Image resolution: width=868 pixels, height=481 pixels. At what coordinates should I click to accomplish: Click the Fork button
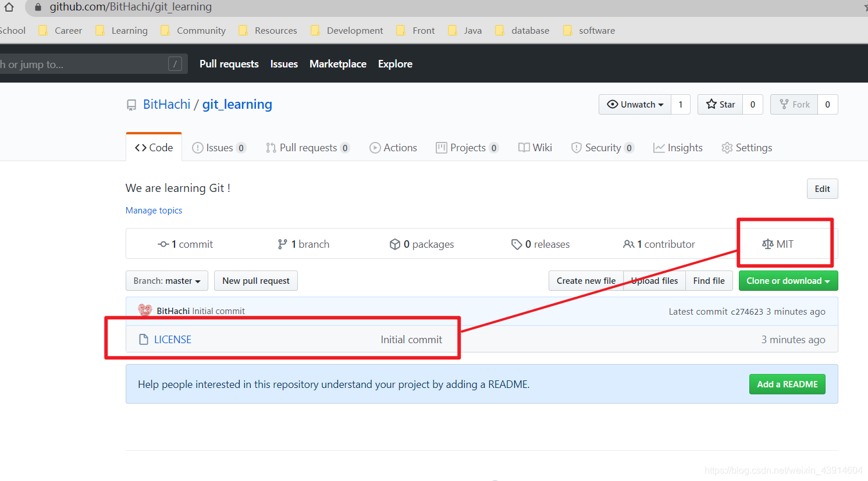coord(794,105)
